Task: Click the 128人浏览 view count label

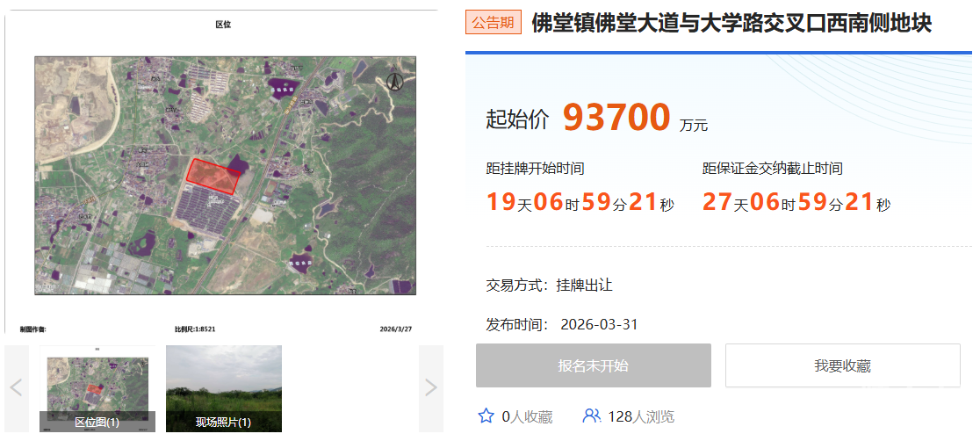Action: click(x=641, y=416)
